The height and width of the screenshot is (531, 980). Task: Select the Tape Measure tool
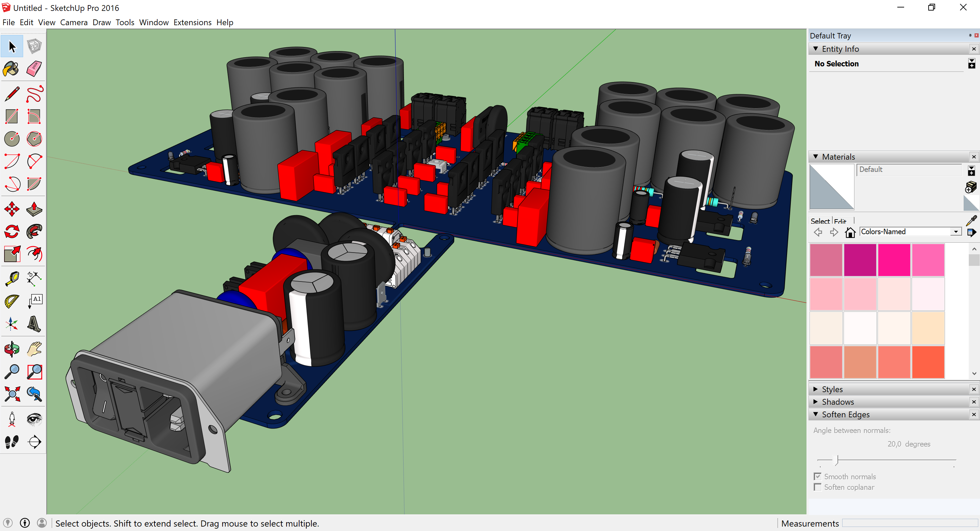pyautogui.click(x=12, y=279)
